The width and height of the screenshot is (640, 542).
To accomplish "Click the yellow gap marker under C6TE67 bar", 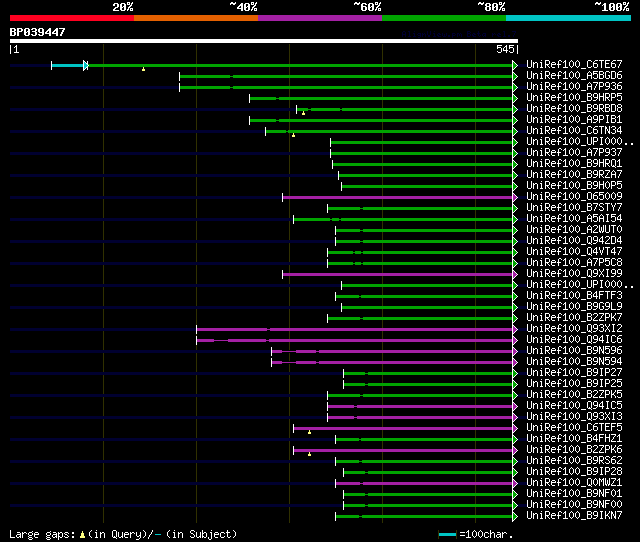I will (x=143, y=69).
